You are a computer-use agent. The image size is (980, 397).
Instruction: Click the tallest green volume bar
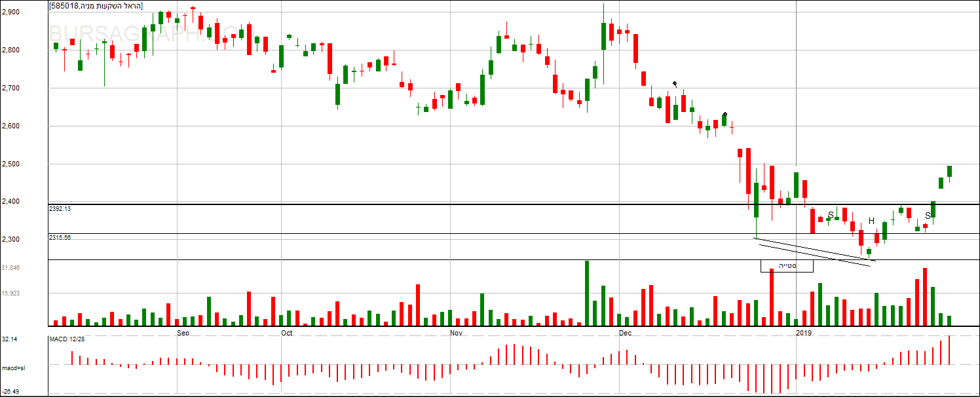(x=586, y=293)
